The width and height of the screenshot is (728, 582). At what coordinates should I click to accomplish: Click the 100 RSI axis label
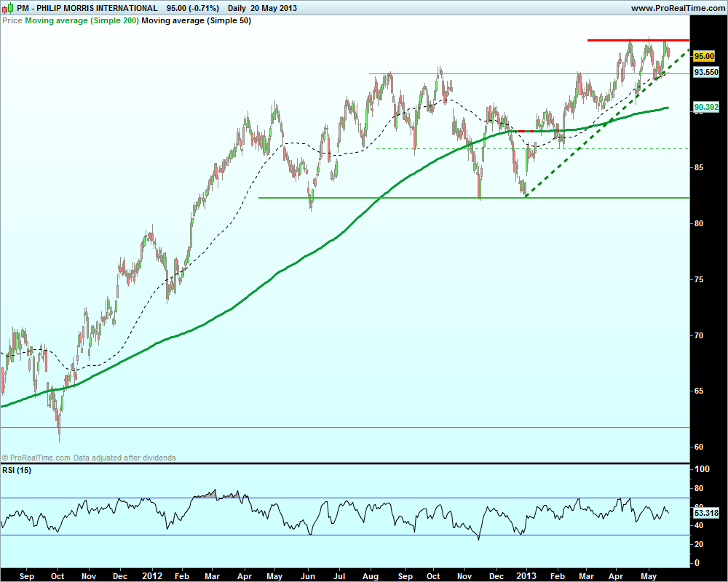(702, 469)
